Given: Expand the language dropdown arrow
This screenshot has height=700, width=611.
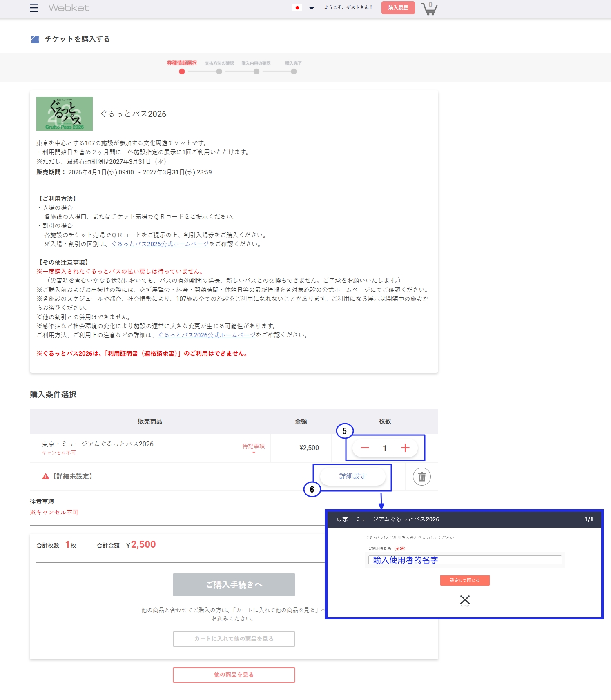Looking at the screenshot, I should pos(312,8).
